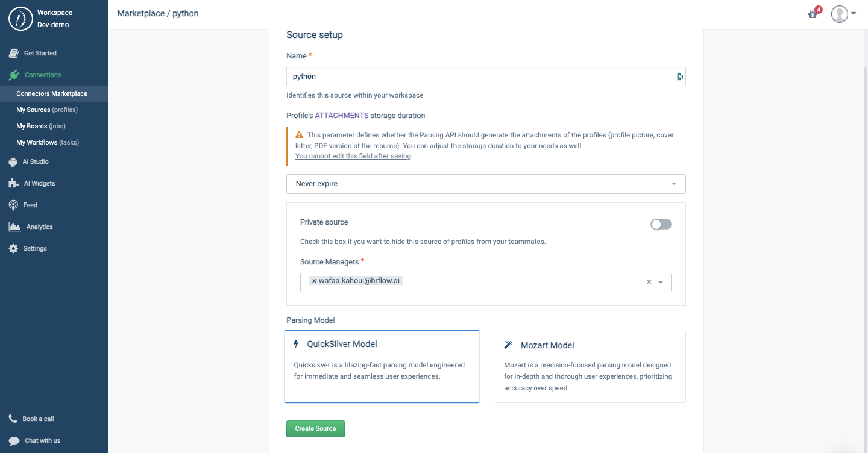Select the QuickSilver Model card
Screen dimensions: 868x453
click(x=382, y=366)
